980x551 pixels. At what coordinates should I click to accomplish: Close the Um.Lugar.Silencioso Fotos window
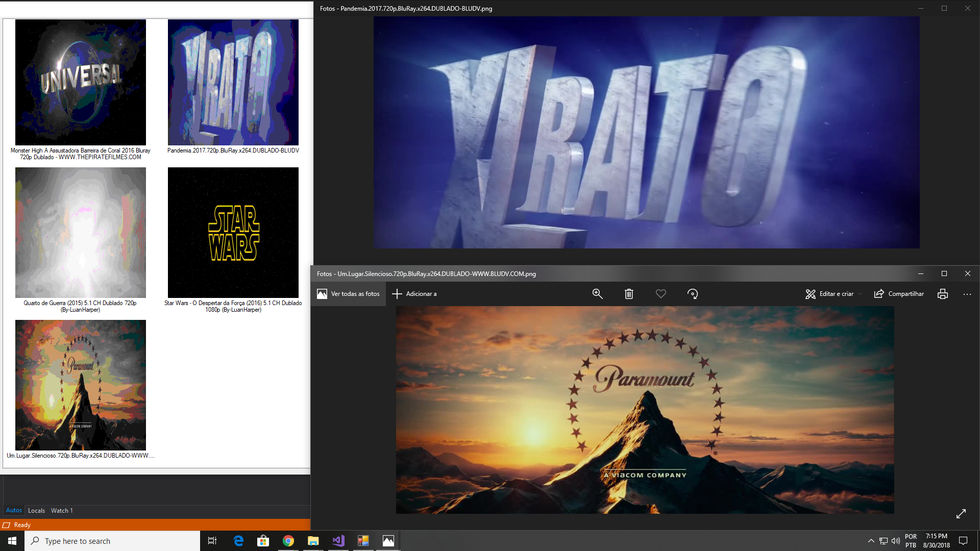pos(968,273)
